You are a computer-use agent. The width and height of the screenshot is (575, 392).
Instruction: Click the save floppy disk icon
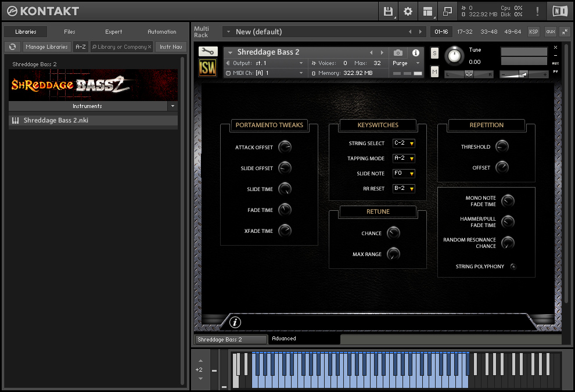[388, 11]
